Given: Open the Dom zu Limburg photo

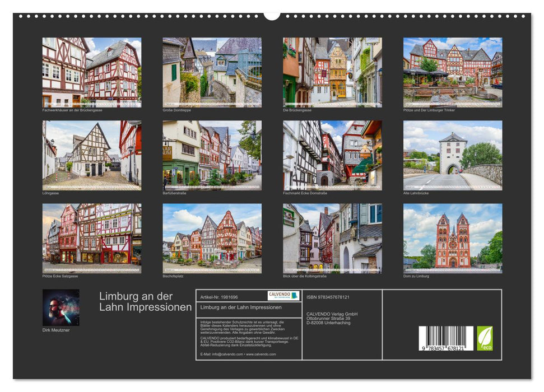Looking at the screenshot, I should click(x=453, y=239).
